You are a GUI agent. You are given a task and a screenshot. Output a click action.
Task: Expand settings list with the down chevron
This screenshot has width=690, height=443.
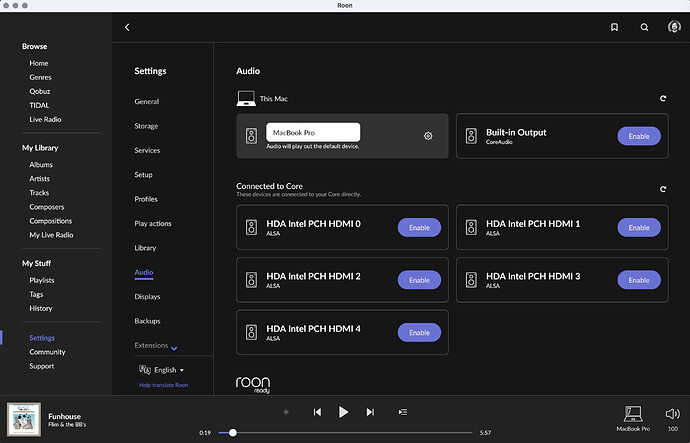coord(174,348)
